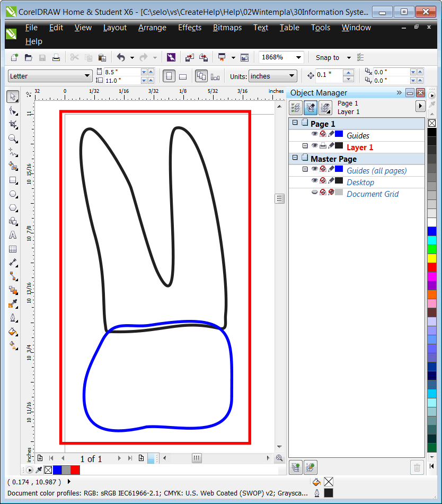Open the Effects menu
442x504 pixels.
[x=190, y=28]
